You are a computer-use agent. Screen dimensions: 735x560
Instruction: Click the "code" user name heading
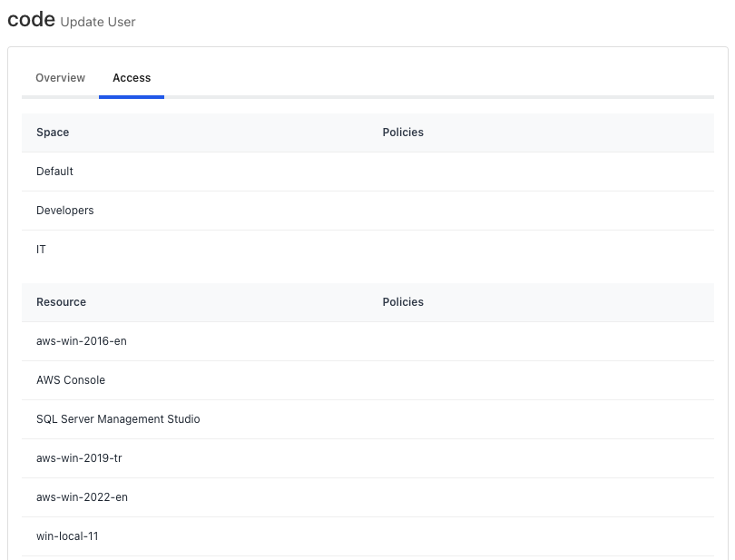point(31,19)
